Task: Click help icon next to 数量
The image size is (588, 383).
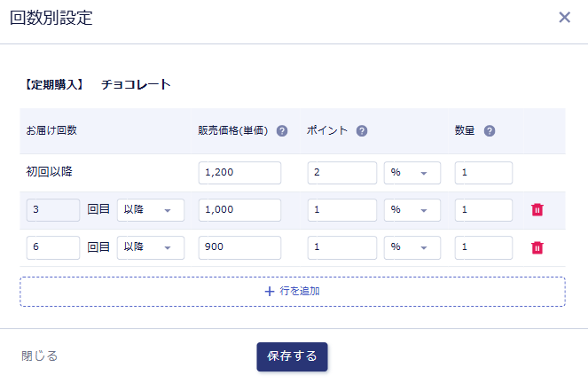Action: (490, 130)
